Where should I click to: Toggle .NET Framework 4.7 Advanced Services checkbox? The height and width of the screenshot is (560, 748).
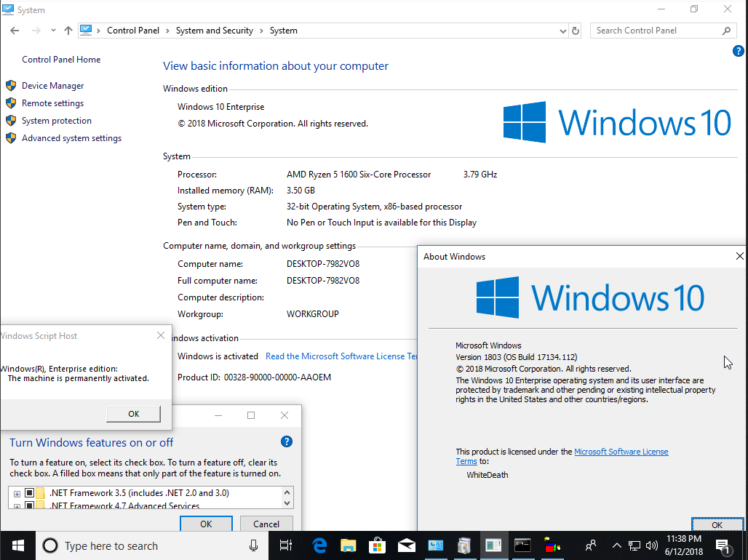coord(30,505)
